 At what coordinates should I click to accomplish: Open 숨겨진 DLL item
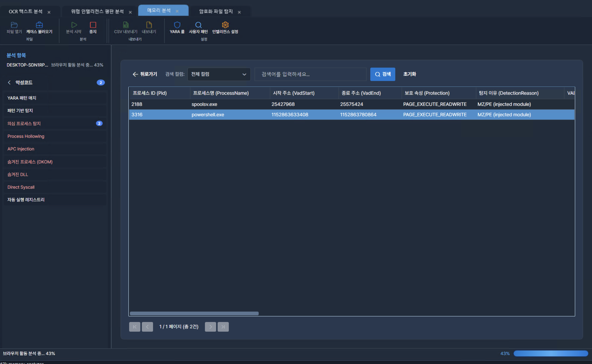point(55,174)
